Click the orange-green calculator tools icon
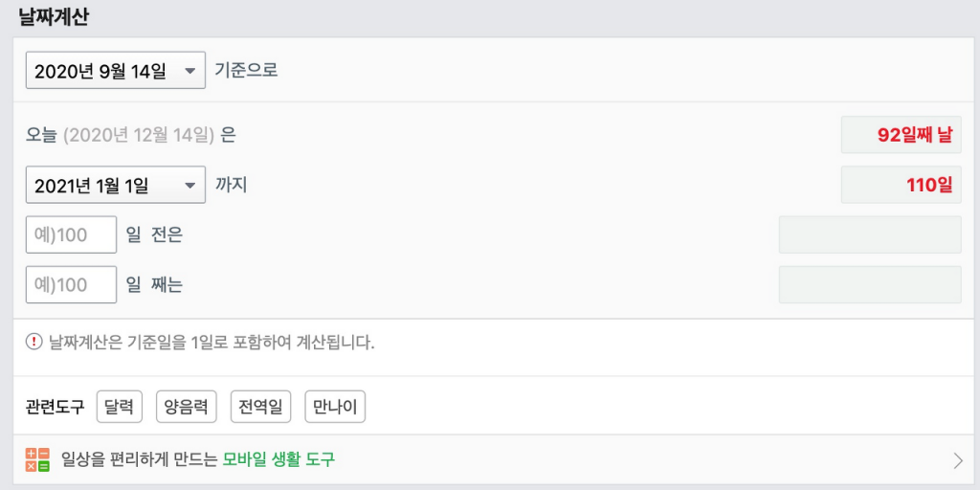980x490 pixels. point(37,460)
